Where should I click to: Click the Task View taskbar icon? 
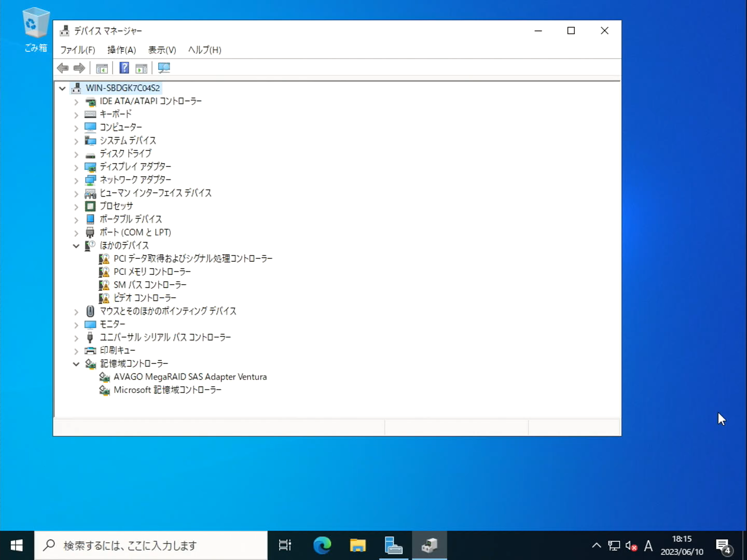(x=285, y=545)
